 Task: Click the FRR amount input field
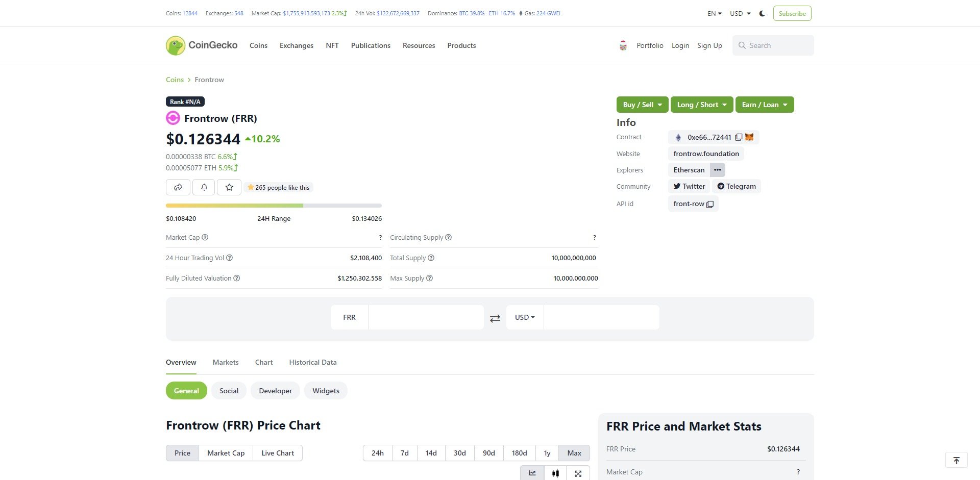(x=426, y=317)
